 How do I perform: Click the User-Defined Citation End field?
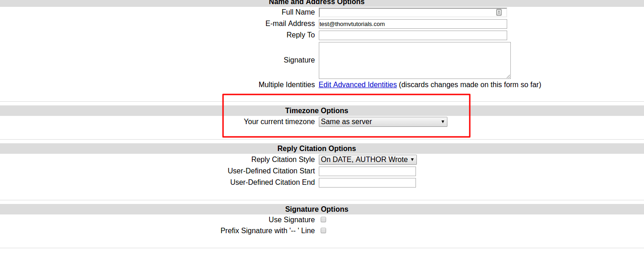tap(367, 183)
